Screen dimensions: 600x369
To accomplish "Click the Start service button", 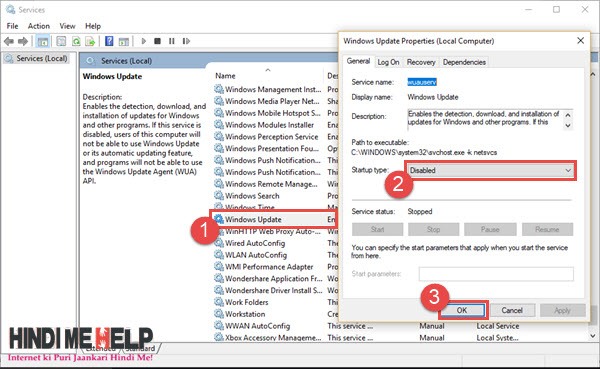I will point(377,229).
